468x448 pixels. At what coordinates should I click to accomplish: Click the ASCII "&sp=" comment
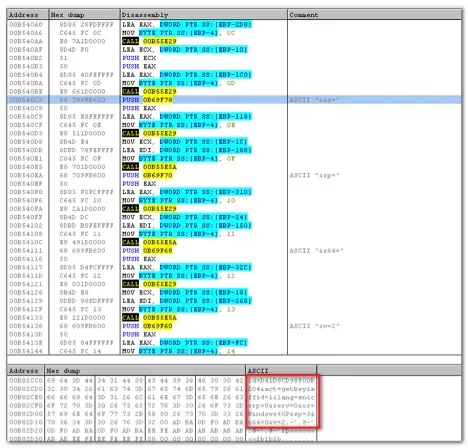click(314, 175)
